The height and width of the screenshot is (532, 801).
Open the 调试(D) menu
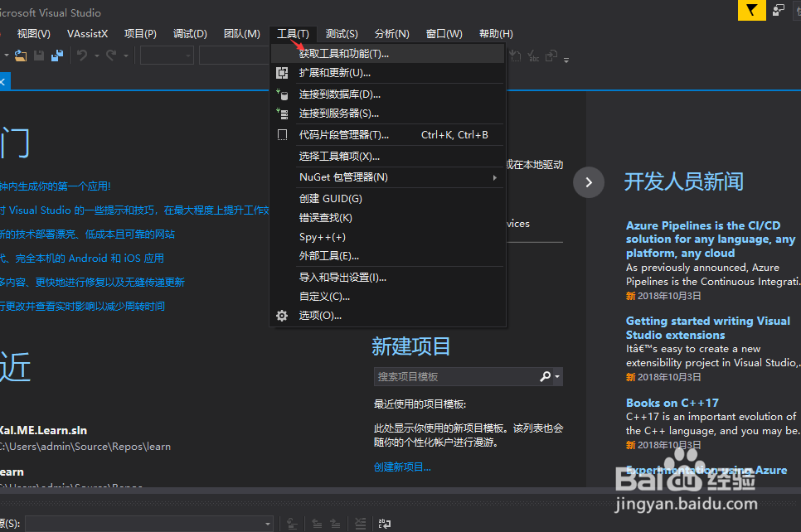click(x=190, y=34)
